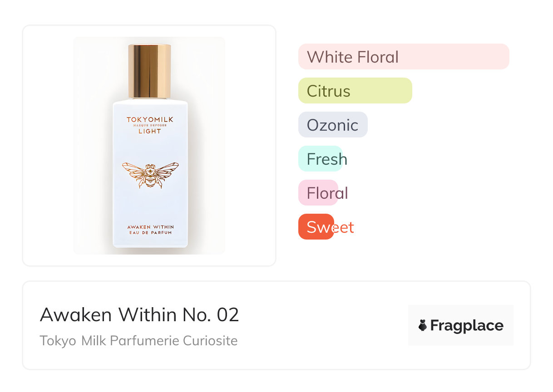Select the White Floral accord bar
553x392 pixels.
(403, 57)
